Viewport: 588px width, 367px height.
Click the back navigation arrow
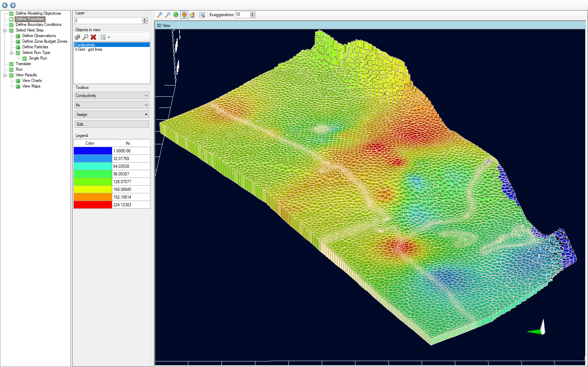5,5
